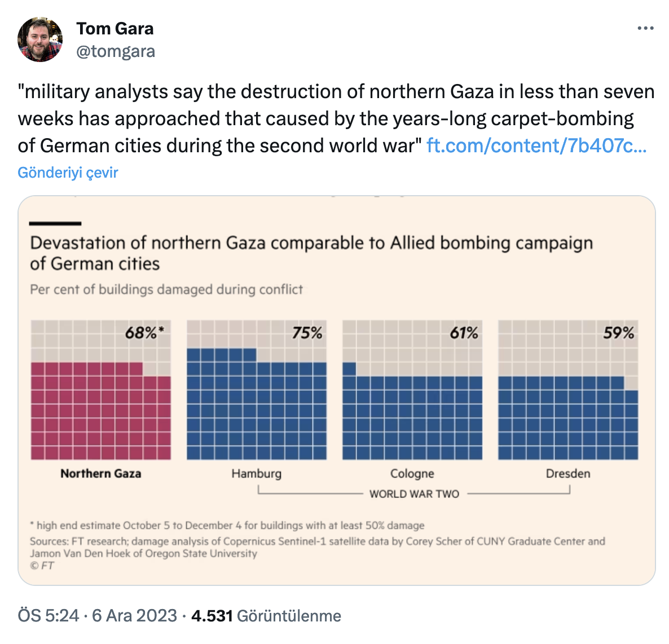Click the tweet timestamp ÖS 5:24
Viewport: 669px width, 644px height.
(x=49, y=615)
